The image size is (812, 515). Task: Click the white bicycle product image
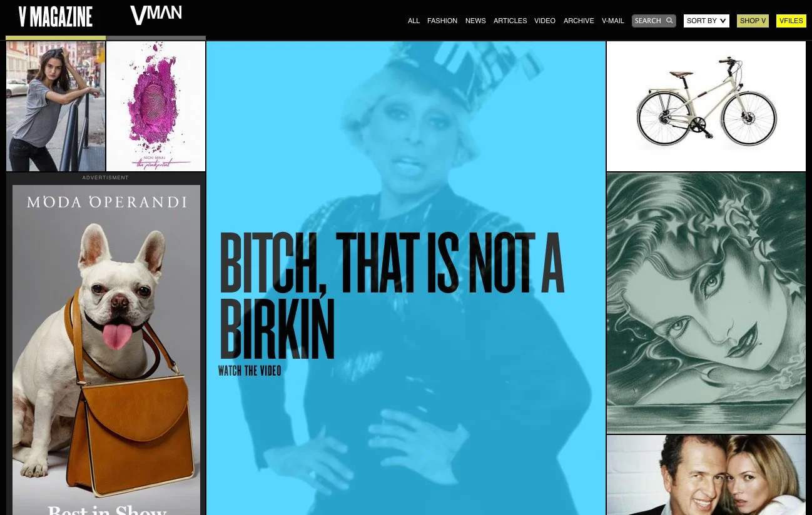coord(706,106)
